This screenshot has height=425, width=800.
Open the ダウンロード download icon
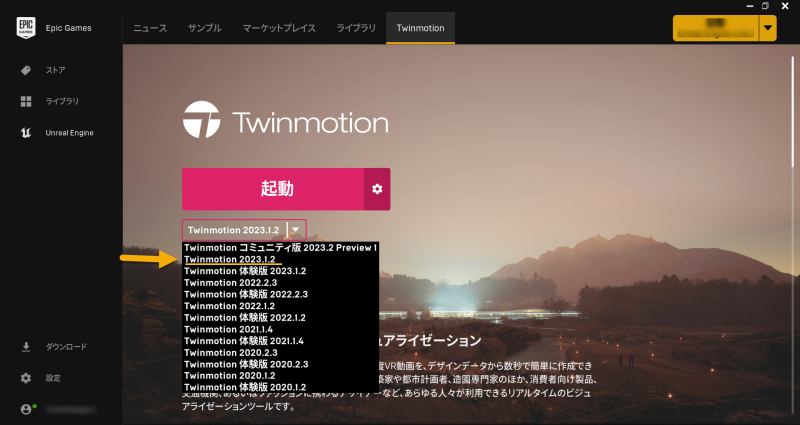point(26,347)
